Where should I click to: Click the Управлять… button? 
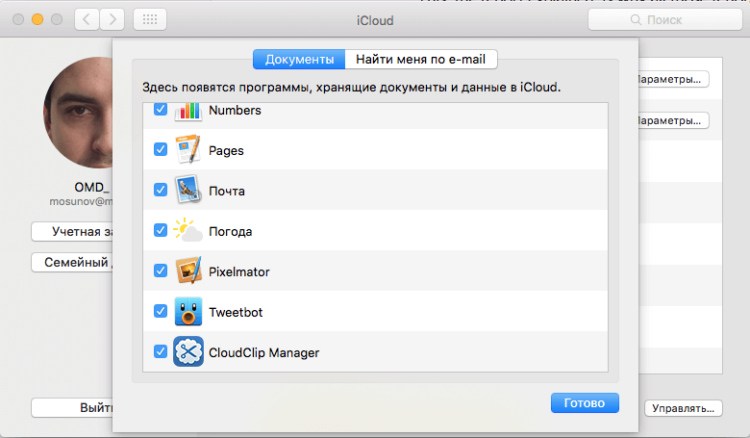point(683,408)
